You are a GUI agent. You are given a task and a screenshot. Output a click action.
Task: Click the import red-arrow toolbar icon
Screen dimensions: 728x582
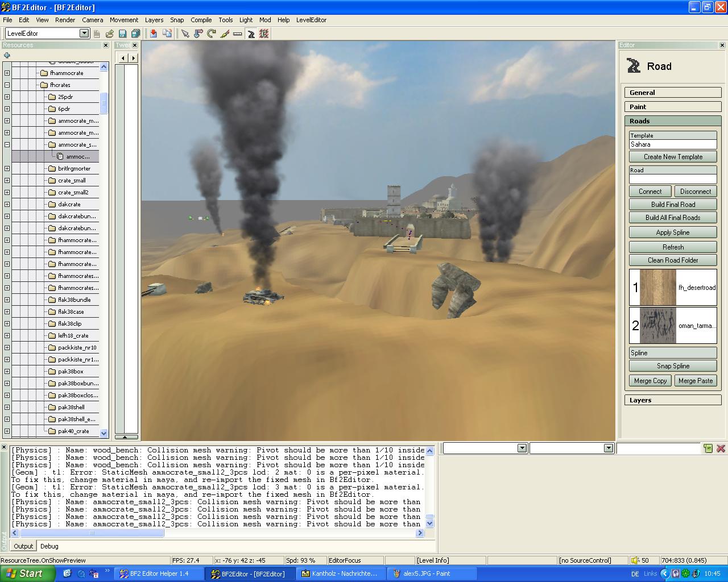click(x=154, y=34)
